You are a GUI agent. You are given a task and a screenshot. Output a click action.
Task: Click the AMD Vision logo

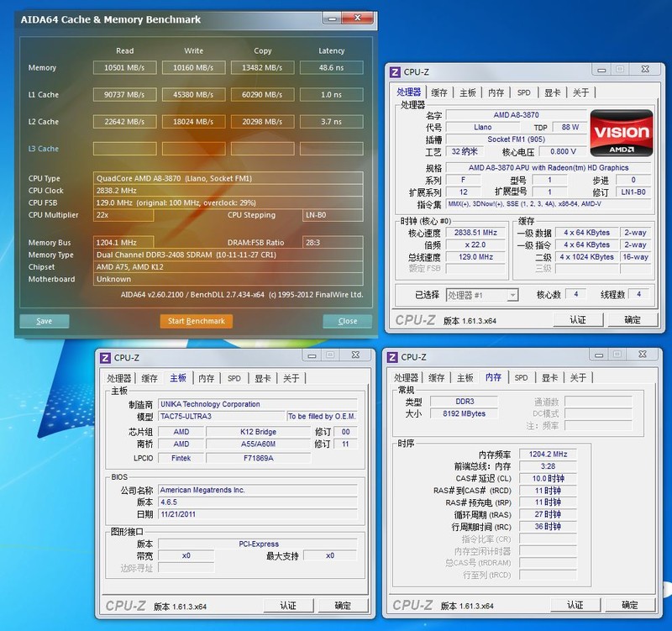(622, 133)
